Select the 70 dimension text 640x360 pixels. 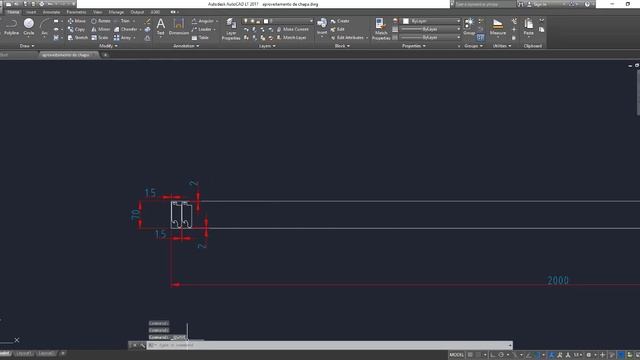pos(135,214)
